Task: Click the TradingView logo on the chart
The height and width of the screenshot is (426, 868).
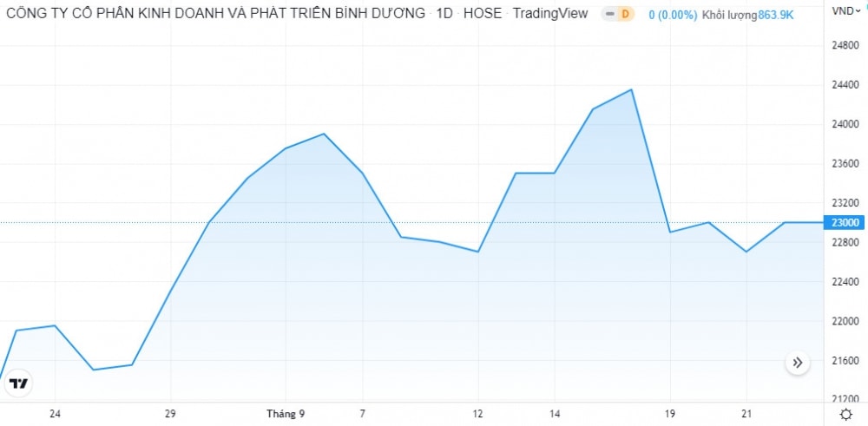Action: pos(19,383)
